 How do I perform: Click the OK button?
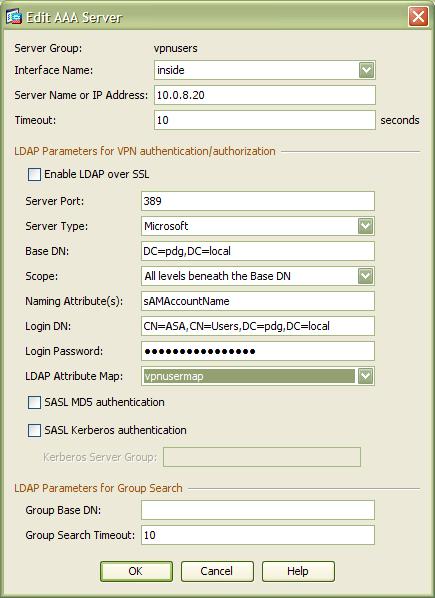click(x=136, y=571)
